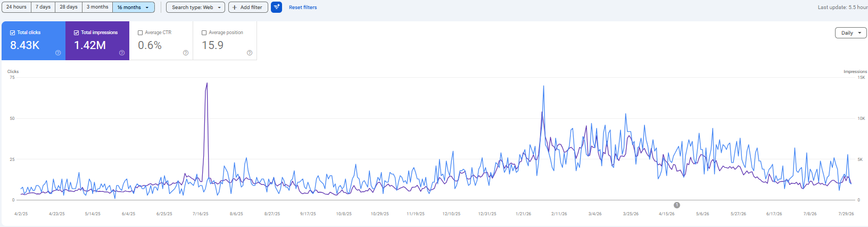868x227 pixels.
Task: Open the Search type: Web dropdown
Action: point(195,7)
